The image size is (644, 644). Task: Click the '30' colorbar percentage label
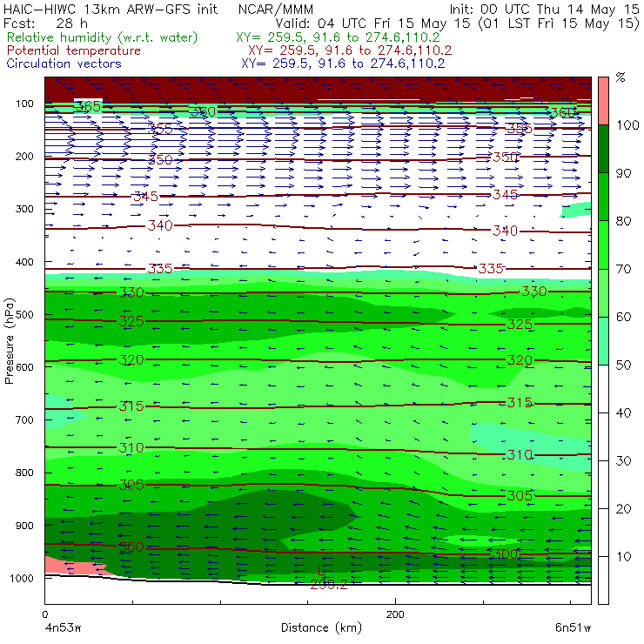[x=623, y=461]
